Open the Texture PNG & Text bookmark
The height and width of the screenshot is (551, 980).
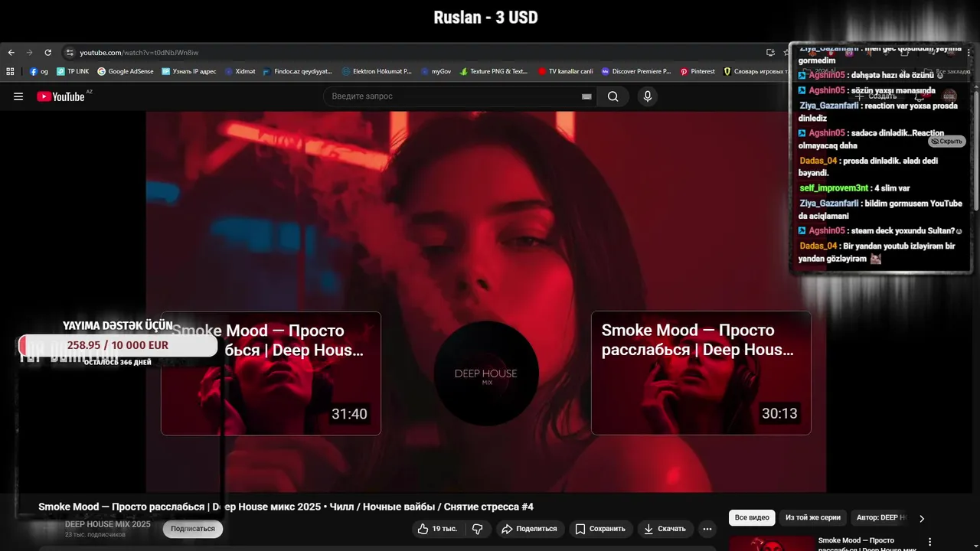coord(494,71)
